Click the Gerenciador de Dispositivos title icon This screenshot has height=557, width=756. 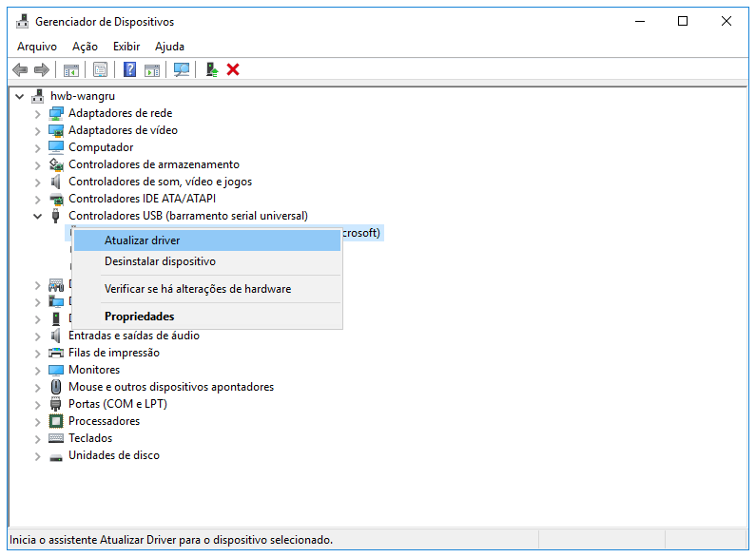click(x=22, y=22)
